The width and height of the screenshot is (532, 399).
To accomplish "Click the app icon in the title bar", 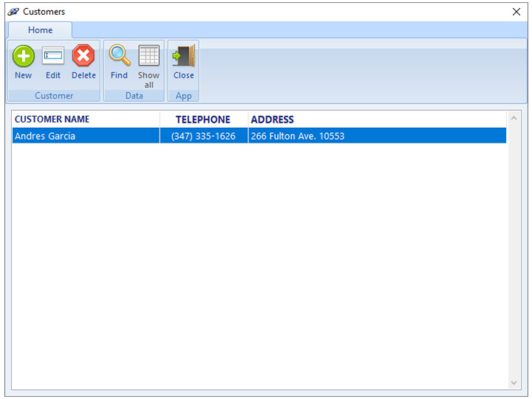I will pos(13,12).
